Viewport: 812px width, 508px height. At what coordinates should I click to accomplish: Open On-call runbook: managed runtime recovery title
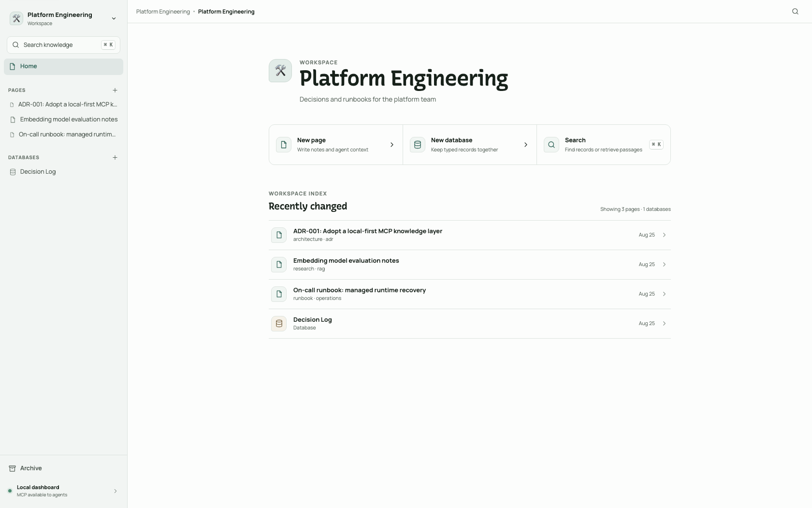tap(360, 290)
